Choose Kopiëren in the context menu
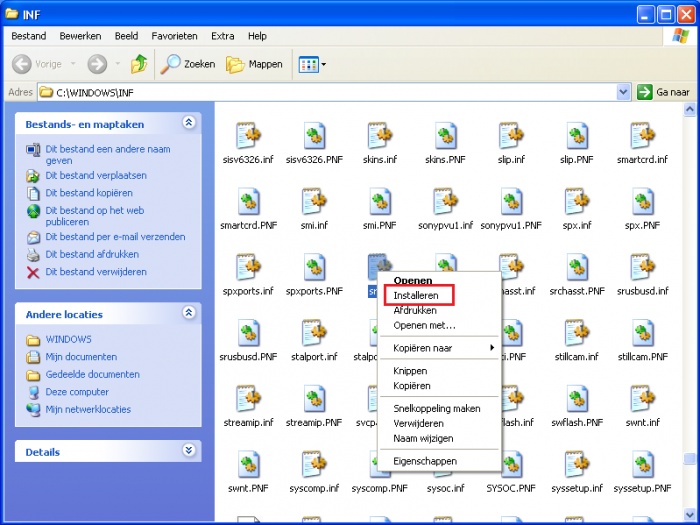 [x=440, y=386]
